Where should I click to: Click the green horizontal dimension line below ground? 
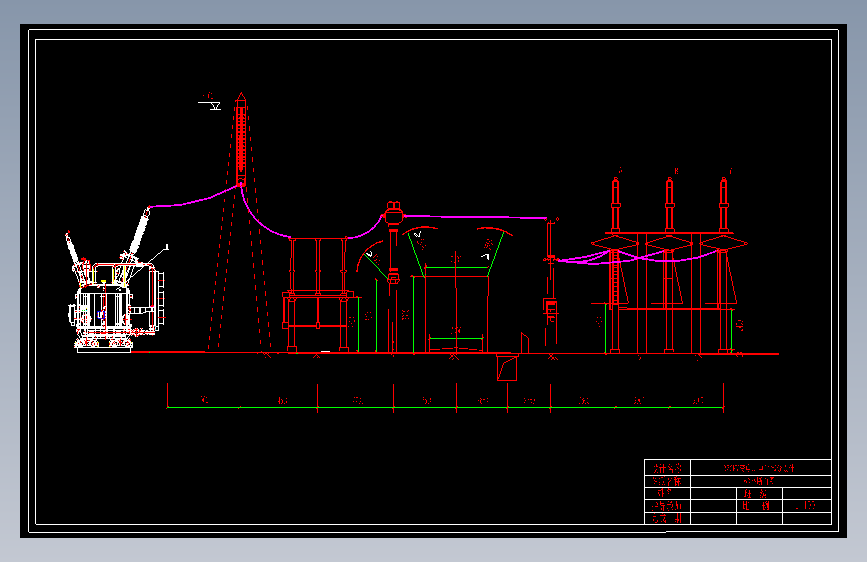[x=445, y=408]
